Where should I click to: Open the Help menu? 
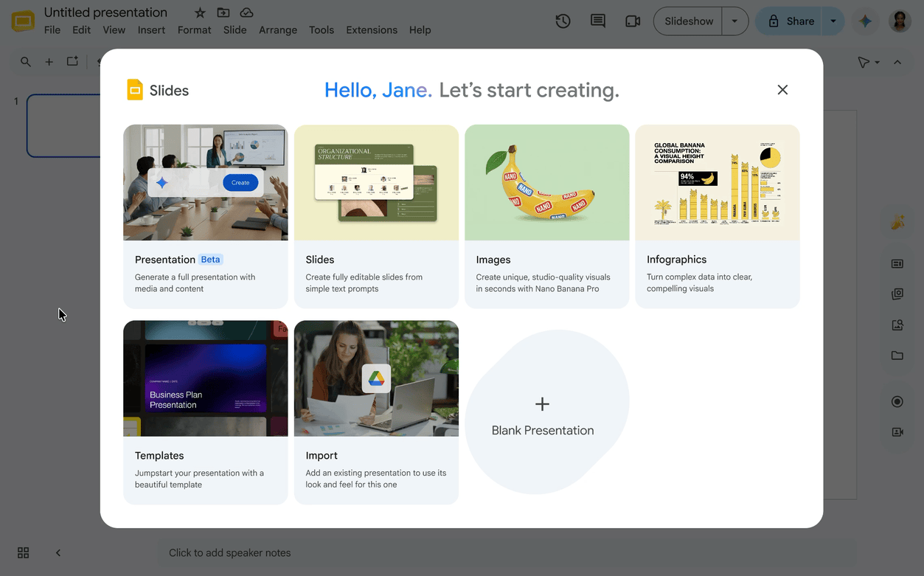tap(420, 30)
